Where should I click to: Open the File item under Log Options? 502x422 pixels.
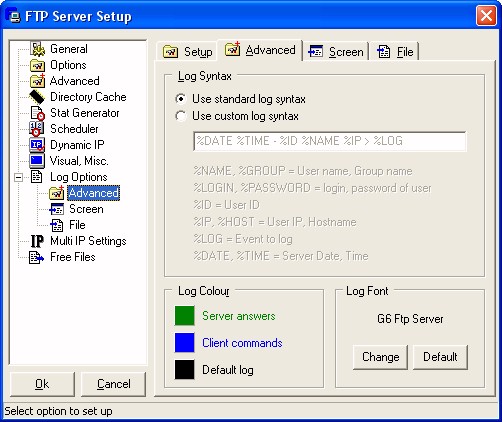pyautogui.click(x=77, y=225)
